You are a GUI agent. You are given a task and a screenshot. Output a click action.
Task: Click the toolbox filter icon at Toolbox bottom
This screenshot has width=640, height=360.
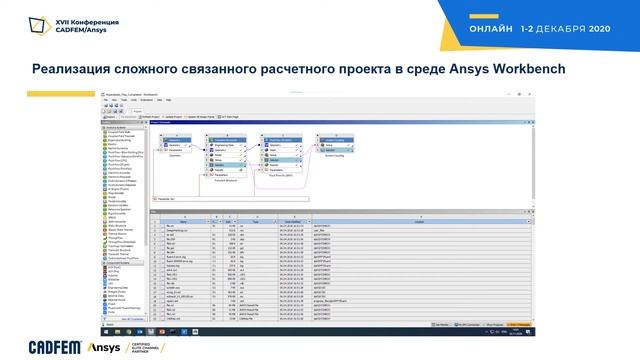104,319
